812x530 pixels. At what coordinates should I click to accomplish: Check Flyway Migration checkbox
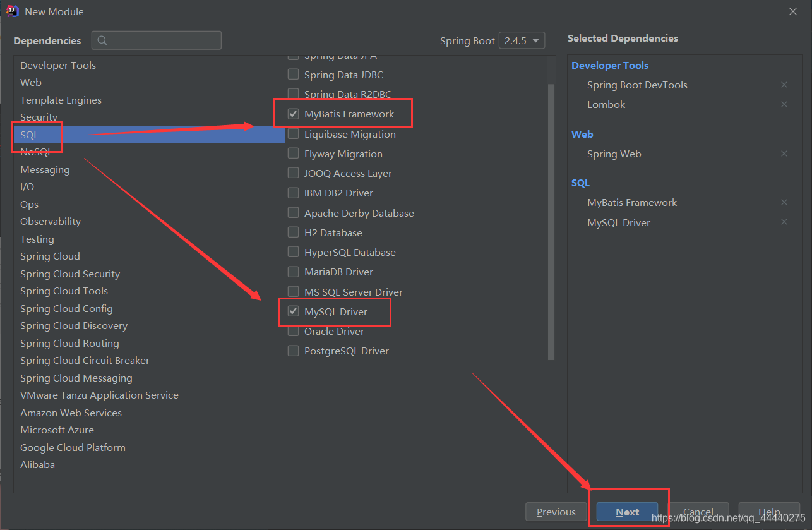[293, 154]
